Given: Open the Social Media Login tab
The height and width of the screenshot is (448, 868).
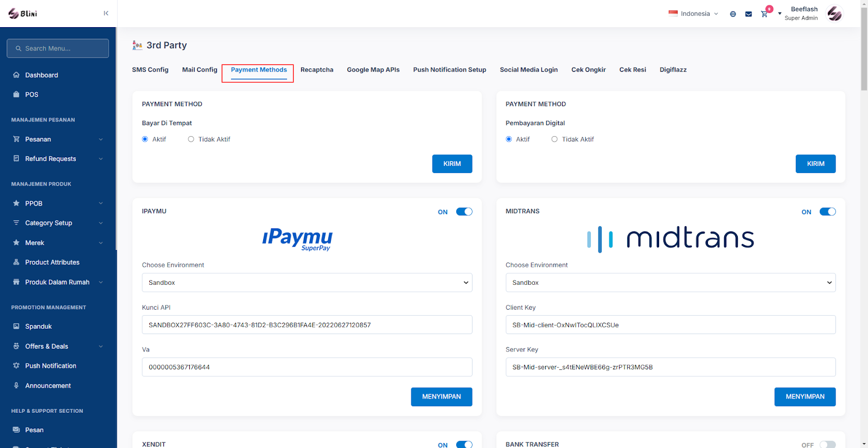Looking at the screenshot, I should pyautogui.click(x=529, y=70).
